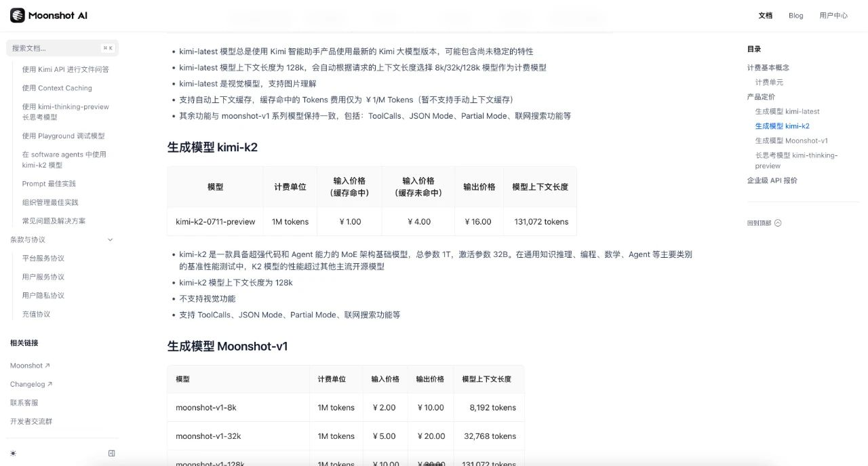Viewport: 868px width, 466px height.
Task: Click the 开发者交流群 link
Action: click(31, 421)
